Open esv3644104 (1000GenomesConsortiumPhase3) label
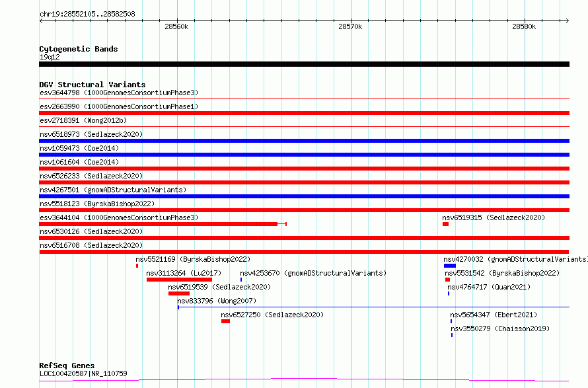The width and height of the screenshot is (588, 388). pos(119,217)
